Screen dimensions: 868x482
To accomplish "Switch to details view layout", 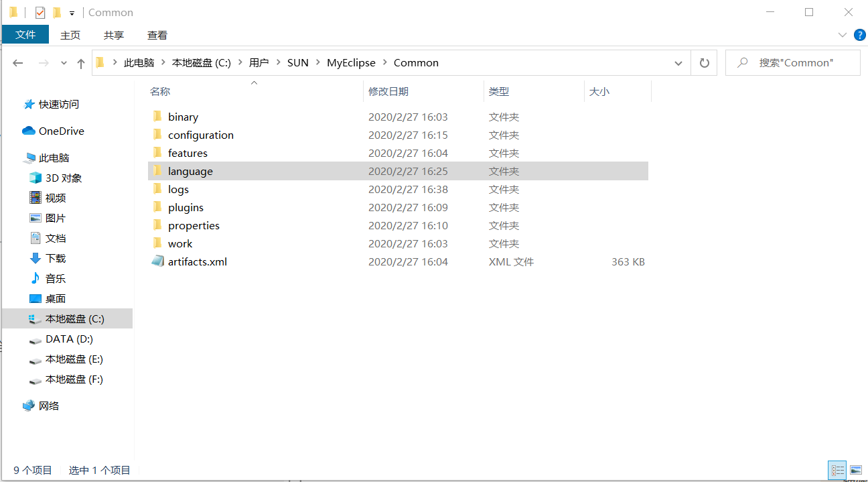I will click(837, 470).
